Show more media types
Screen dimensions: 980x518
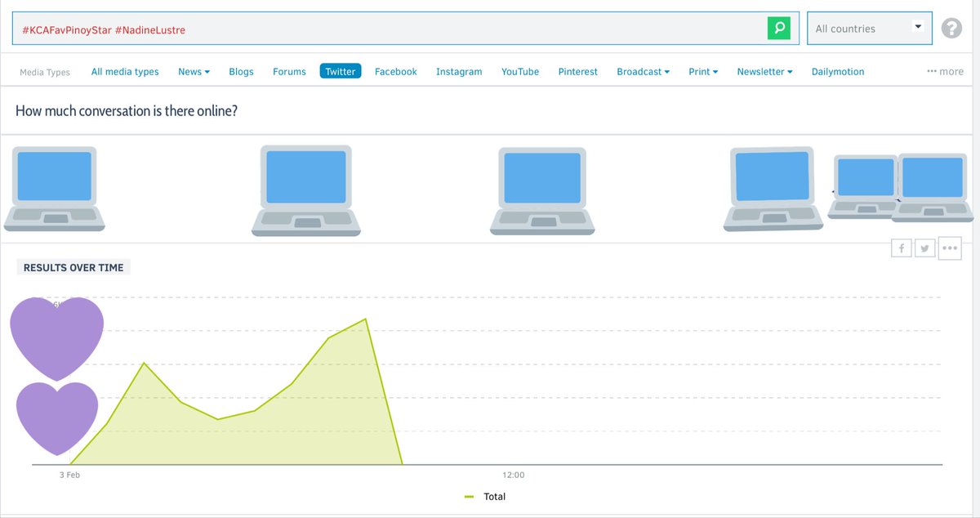(x=945, y=72)
